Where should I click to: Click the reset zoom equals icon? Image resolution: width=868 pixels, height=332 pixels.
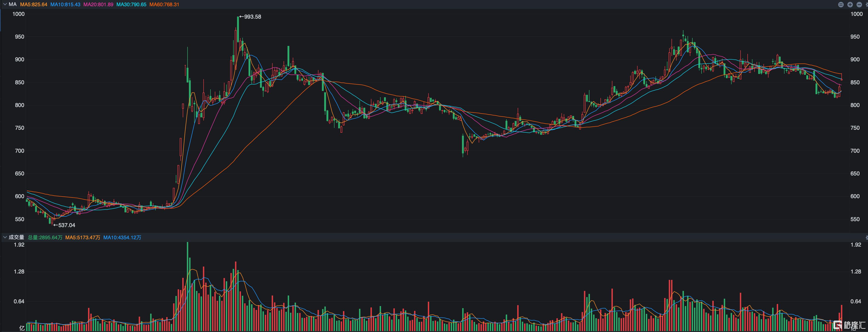[841, 4]
